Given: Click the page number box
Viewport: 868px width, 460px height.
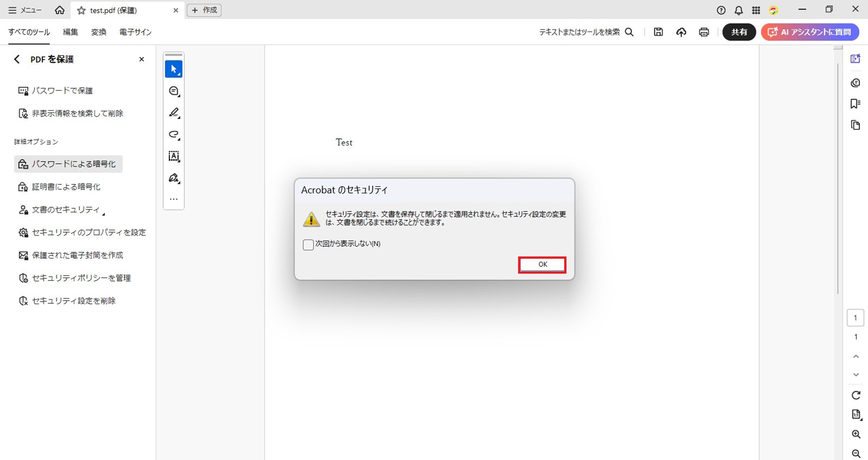Looking at the screenshot, I should [x=855, y=318].
